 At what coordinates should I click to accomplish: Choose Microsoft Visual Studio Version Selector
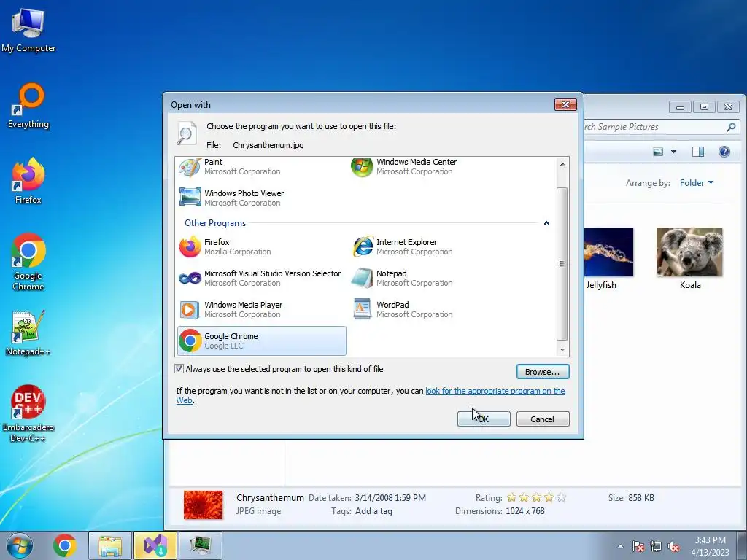261,278
